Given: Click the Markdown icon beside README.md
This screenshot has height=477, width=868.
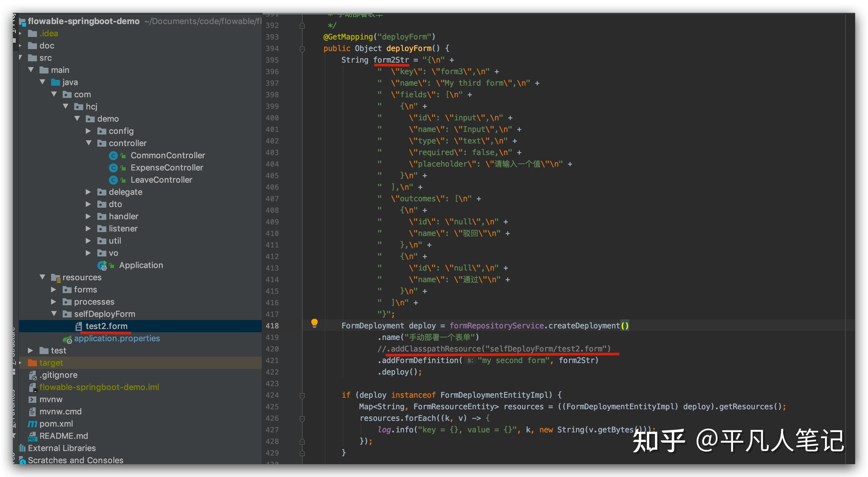Looking at the screenshot, I should [x=32, y=436].
